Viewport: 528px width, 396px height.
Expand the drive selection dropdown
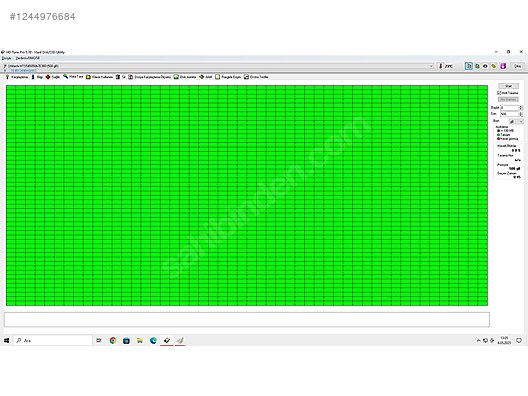click(x=431, y=66)
